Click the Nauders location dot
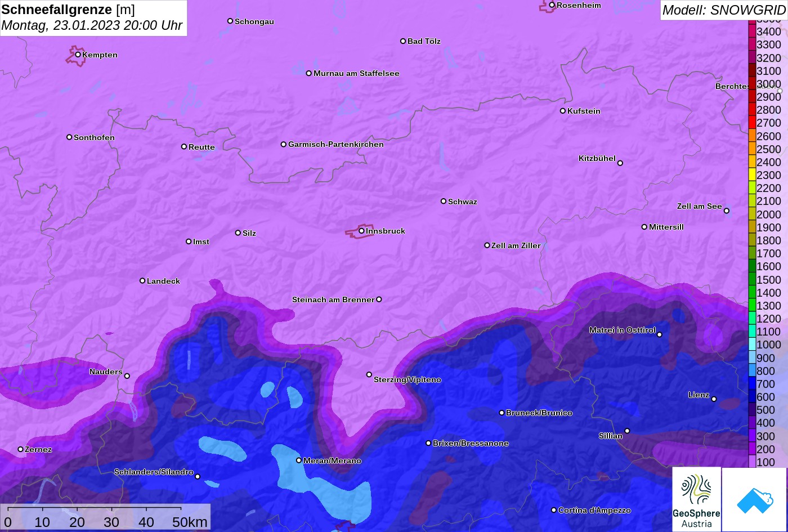The width and height of the screenshot is (788, 532). click(x=127, y=376)
